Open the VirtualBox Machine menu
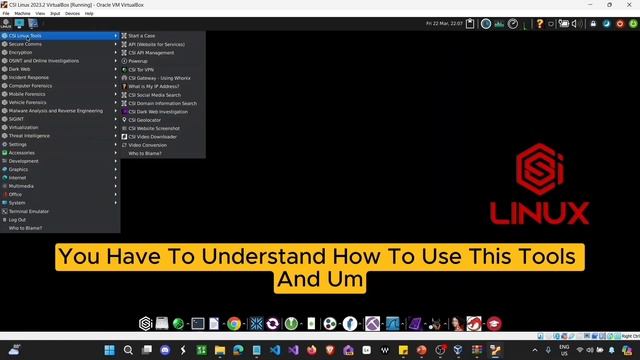Image resolution: width=640 pixels, height=360 pixels. [22, 13]
